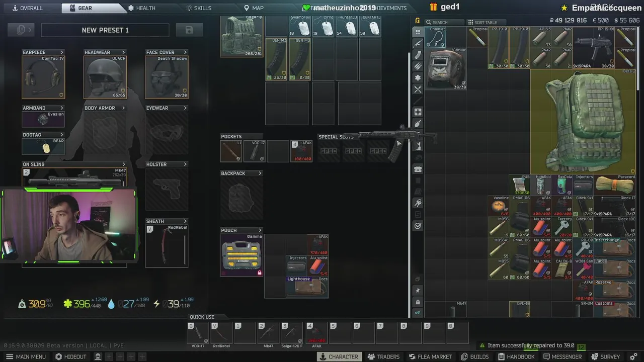Click the NEW PRESET 1 name field

tap(105, 30)
